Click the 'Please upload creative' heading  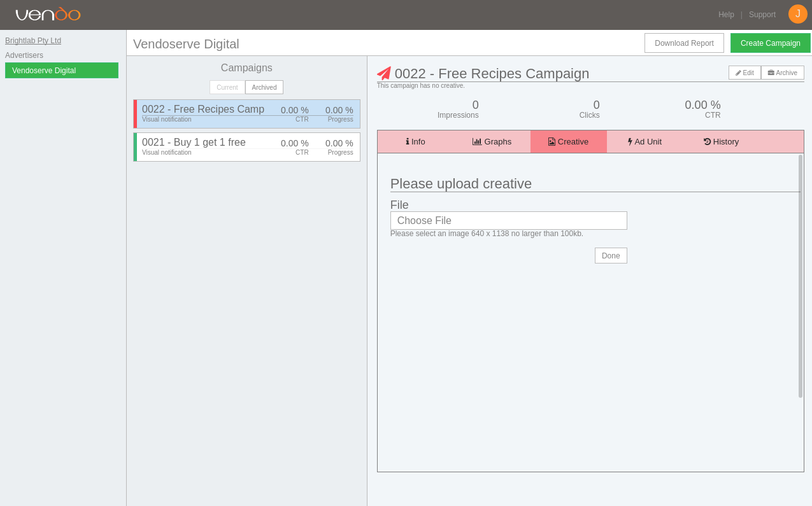point(461,184)
